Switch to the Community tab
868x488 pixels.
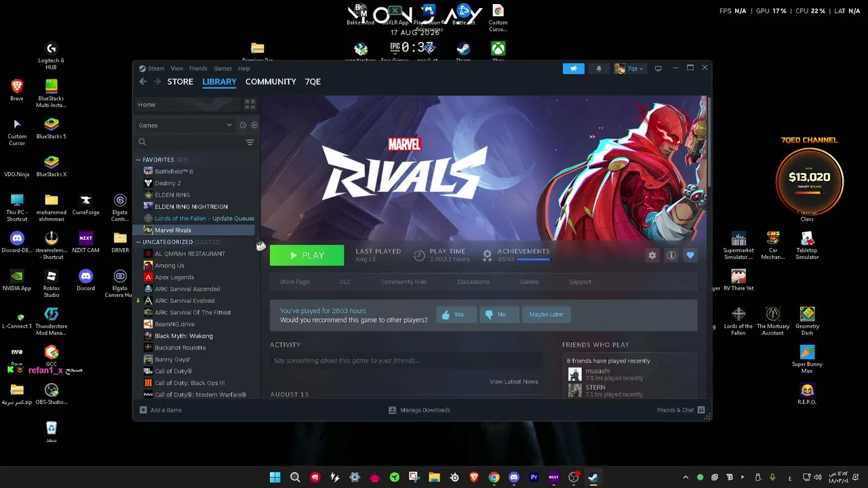coord(271,81)
